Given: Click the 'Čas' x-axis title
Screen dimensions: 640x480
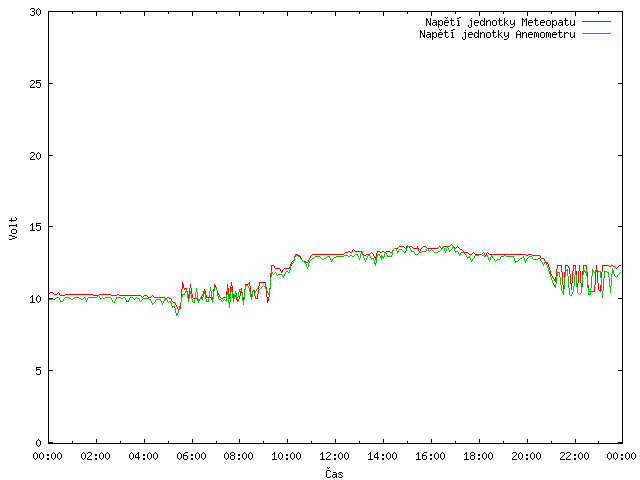Looking at the screenshot, I should coord(334,473).
